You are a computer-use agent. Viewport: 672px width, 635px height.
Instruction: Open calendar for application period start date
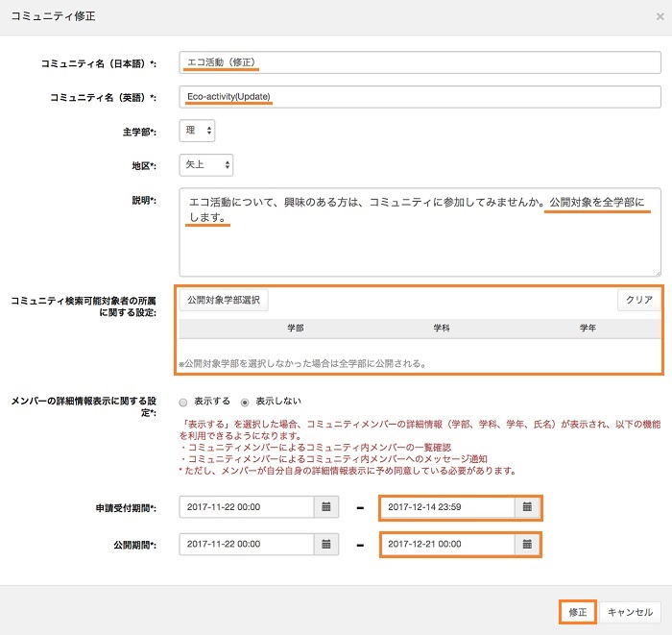pos(326,507)
